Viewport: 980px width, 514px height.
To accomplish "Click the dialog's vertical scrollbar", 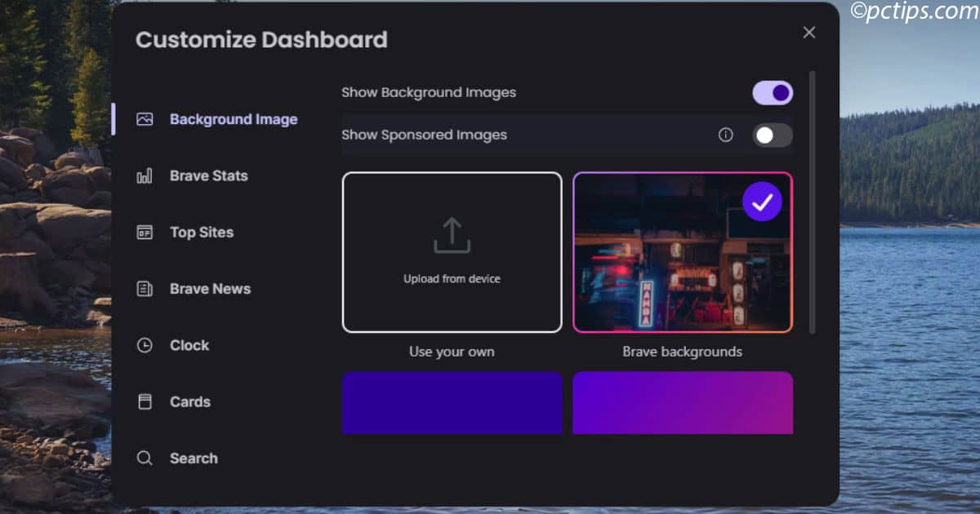I will (812, 202).
